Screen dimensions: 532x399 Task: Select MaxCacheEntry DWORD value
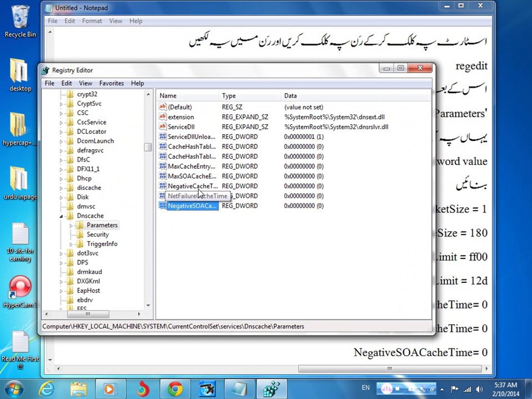191,166
